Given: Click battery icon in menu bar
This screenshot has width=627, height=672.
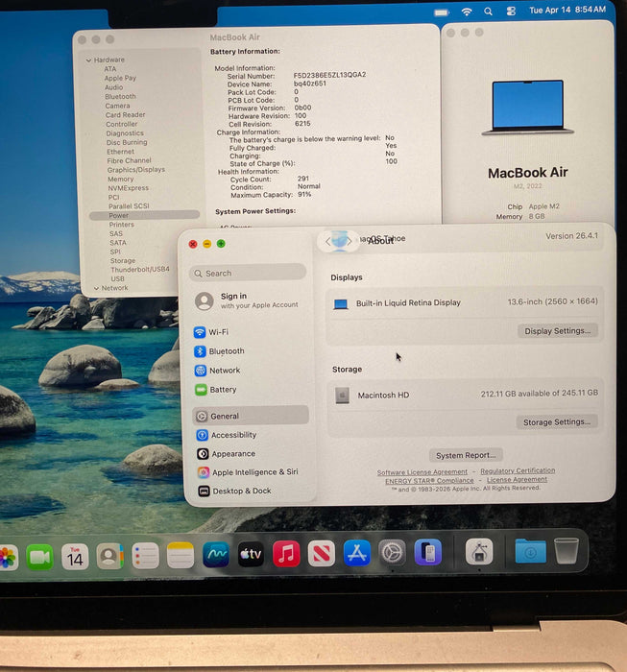Looking at the screenshot, I should 442,12.
